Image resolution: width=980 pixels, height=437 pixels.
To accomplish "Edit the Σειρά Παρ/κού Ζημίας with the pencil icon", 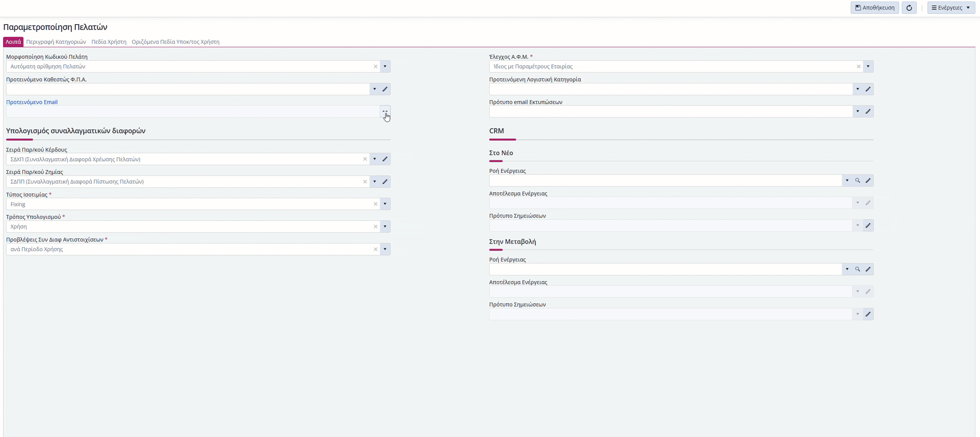I will [385, 182].
